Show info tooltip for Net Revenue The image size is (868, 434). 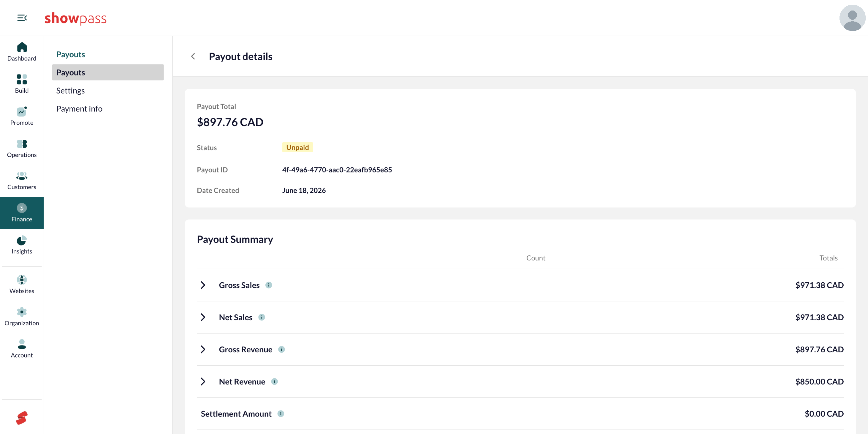[274, 381]
